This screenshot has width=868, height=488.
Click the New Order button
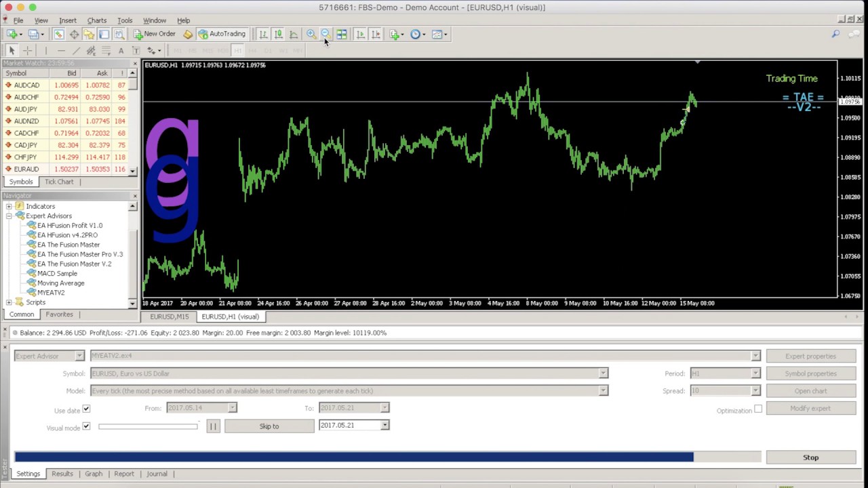tap(155, 34)
